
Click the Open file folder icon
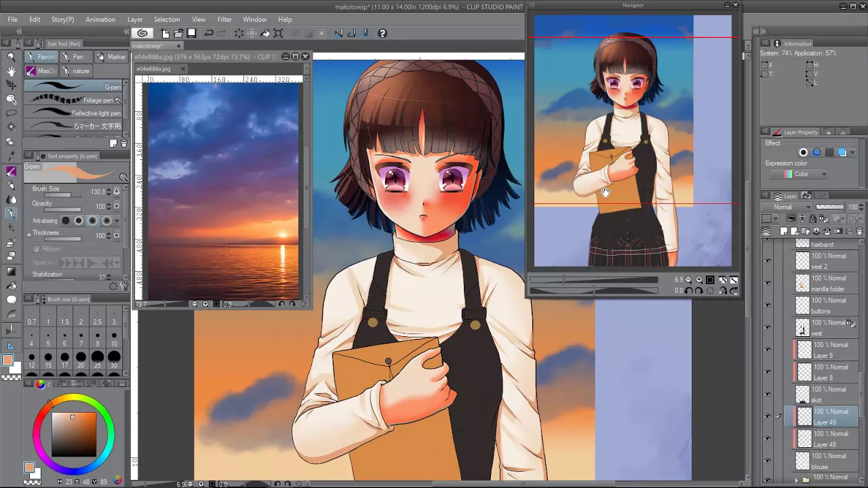[178, 33]
